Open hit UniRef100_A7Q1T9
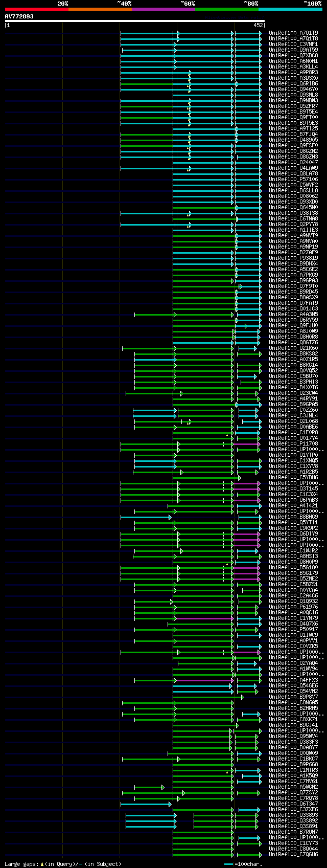327x868 pixels. (x=293, y=33)
